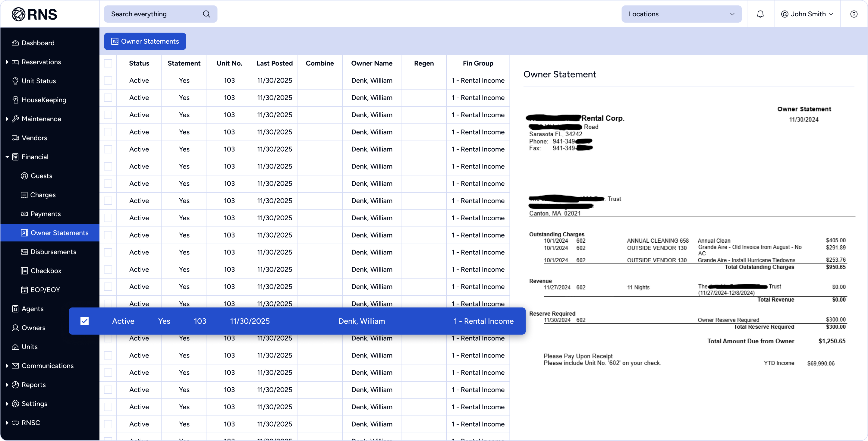Open Payments in the sidebar
Image resolution: width=868 pixels, height=441 pixels.
pos(46,214)
